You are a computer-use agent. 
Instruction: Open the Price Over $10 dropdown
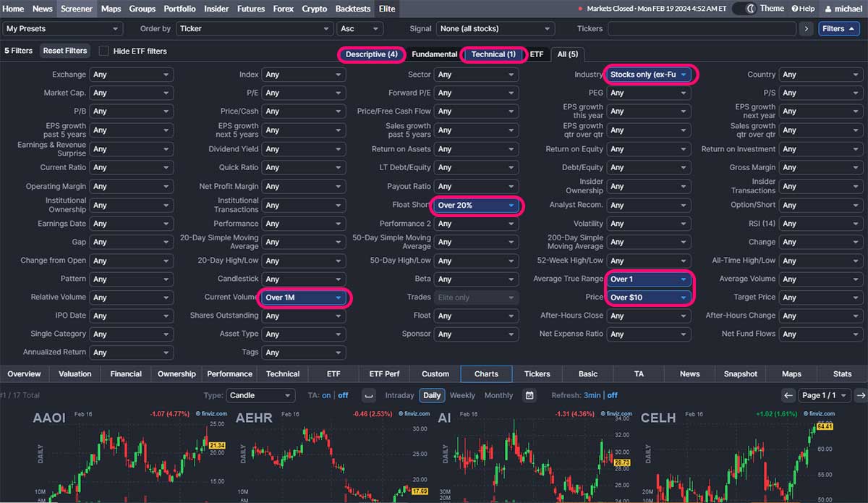(x=650, y=297)
